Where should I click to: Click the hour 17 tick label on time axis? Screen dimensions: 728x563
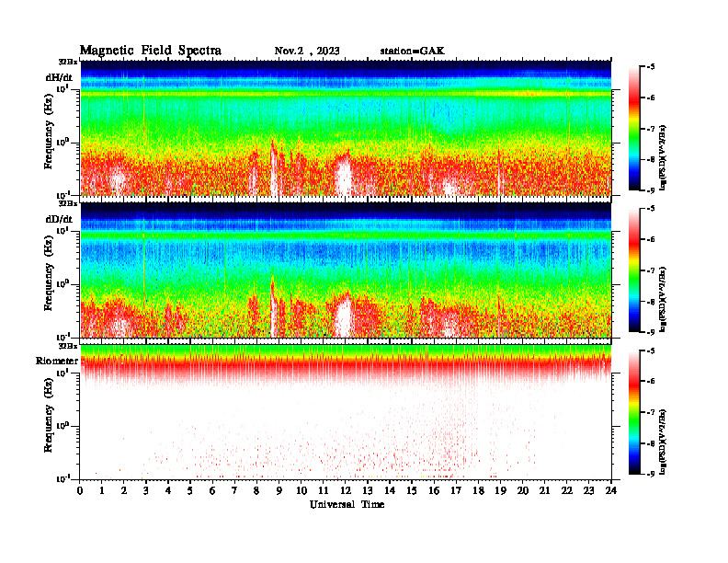pos(456,491)
